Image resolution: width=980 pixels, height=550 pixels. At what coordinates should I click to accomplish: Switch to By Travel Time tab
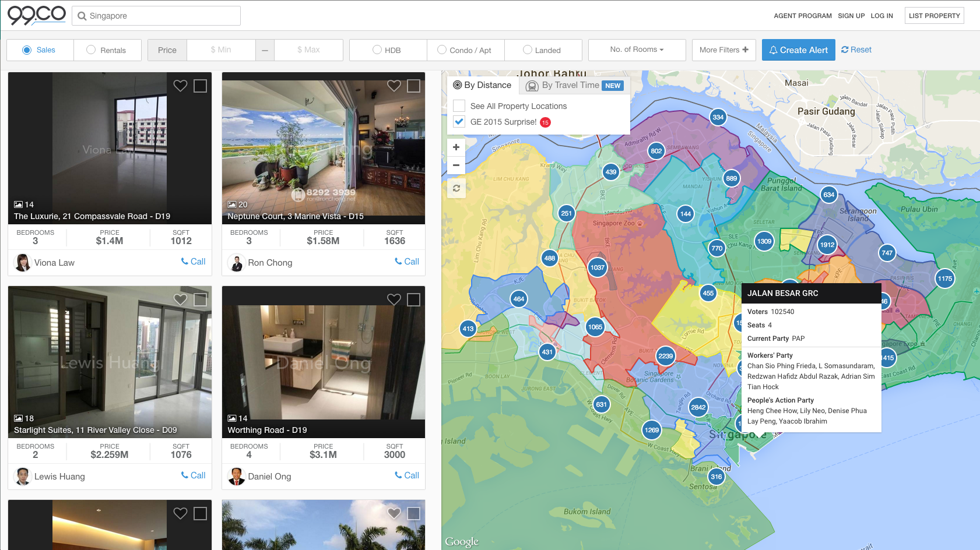click(x=575, y=86)
